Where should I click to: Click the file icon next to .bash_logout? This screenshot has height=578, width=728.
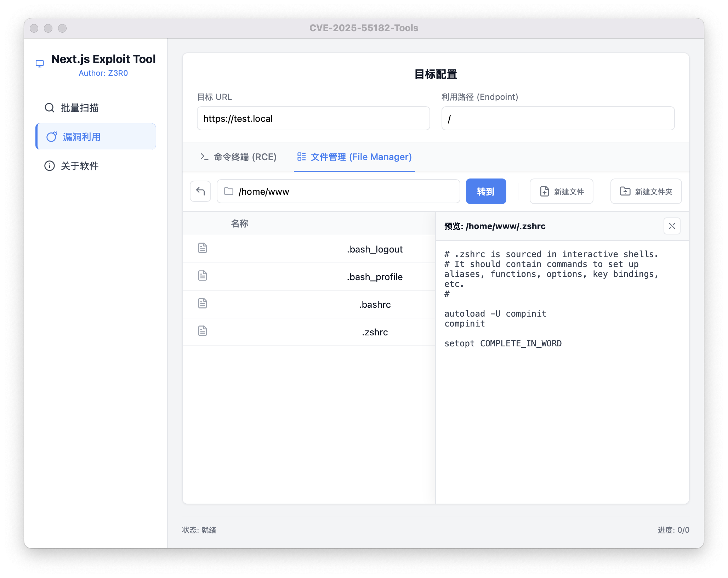pyautogui.click(x=203, y=248)
